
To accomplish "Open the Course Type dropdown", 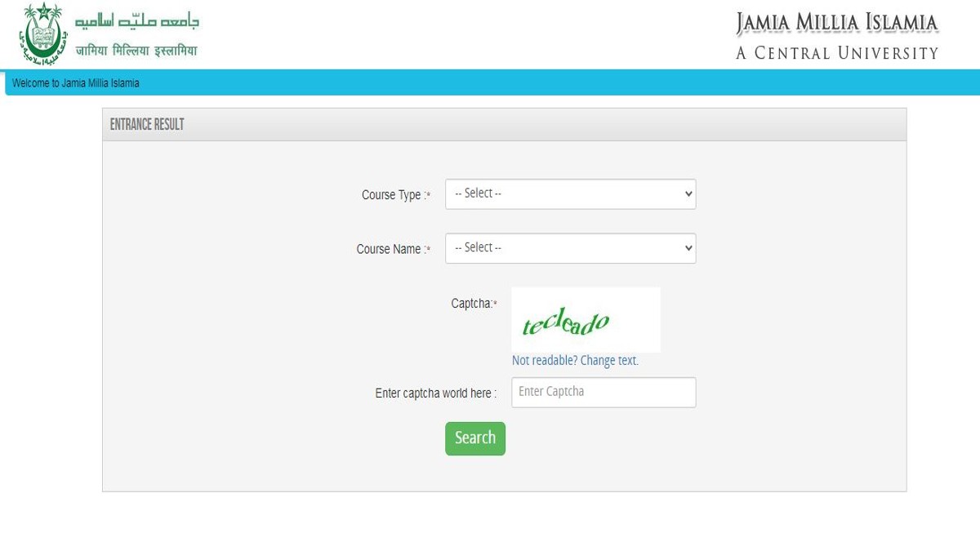I will [569, 193].
